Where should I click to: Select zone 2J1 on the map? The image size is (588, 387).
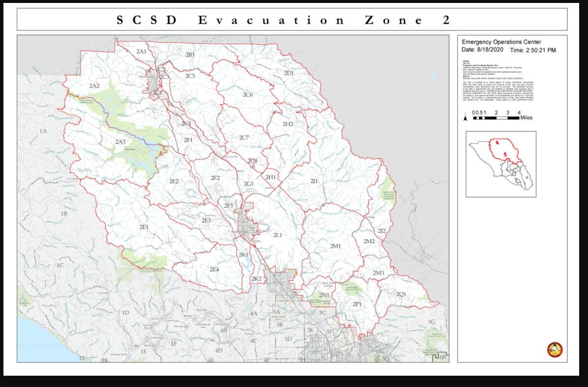tap(314, 181)
